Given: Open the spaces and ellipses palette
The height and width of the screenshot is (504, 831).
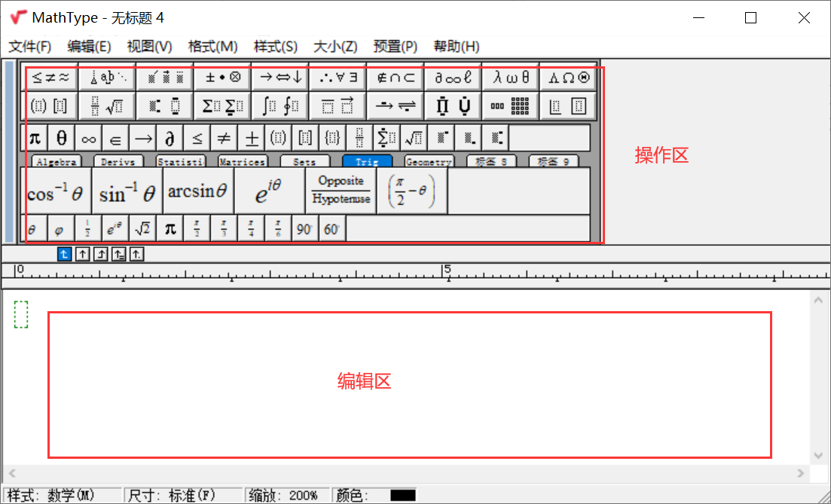Looking at the screenshot, I should (108, 78).
